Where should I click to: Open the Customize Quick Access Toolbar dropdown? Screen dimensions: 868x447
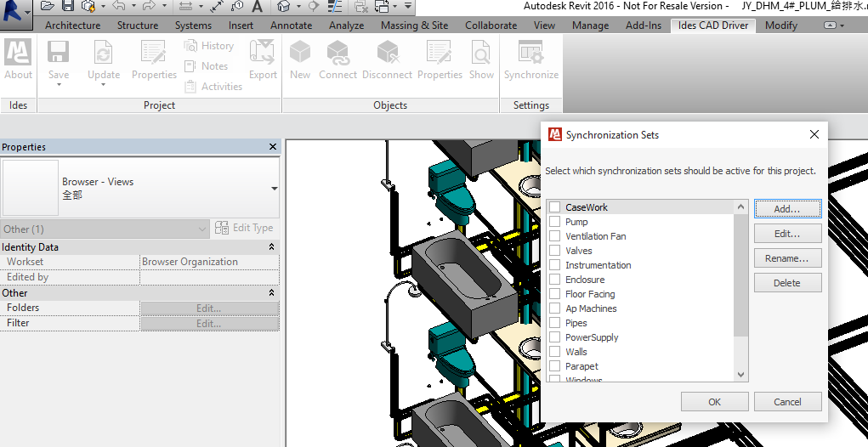(x=407, y=6)
